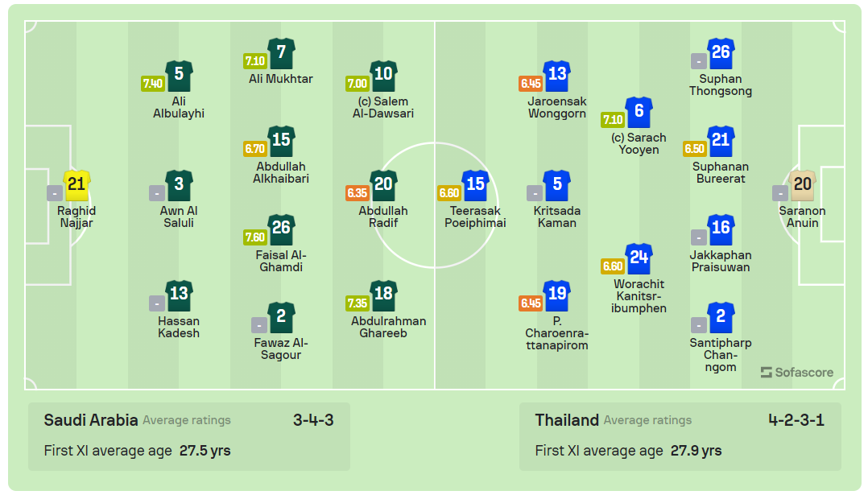The image size is (868, 495).
Task: Click Abdulrahman Ghareeb's number 18 jersey
Action: 383,295
